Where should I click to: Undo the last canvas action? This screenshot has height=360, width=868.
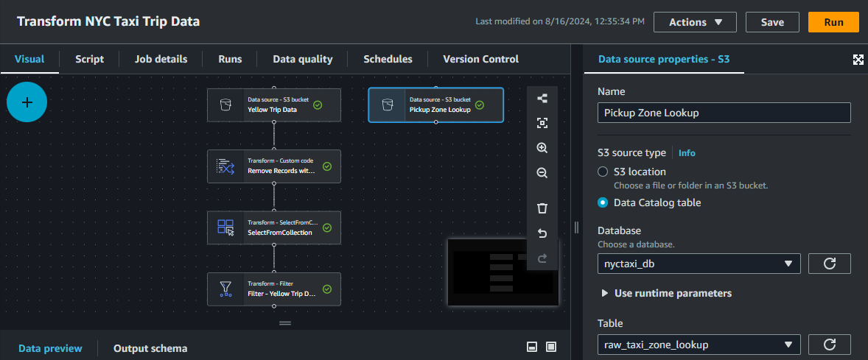[542, 233]
